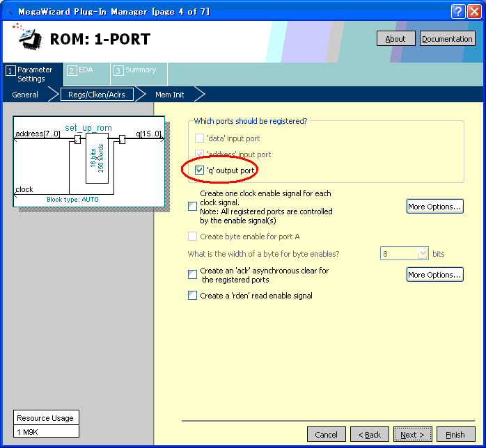
Task: Go back to the previous wizard page
Action: tap(370, 435)
